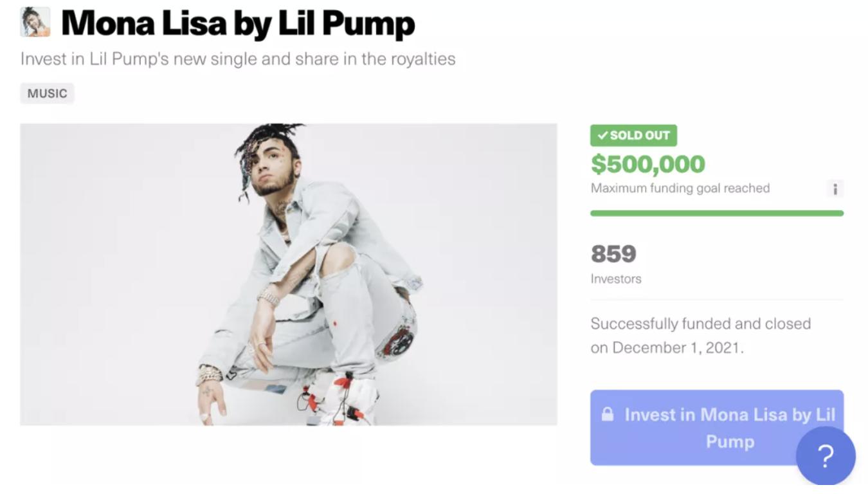Click the red-laced sneakers in the photo
The height and width of the screenshot is (494, 868).
(341, 398)
